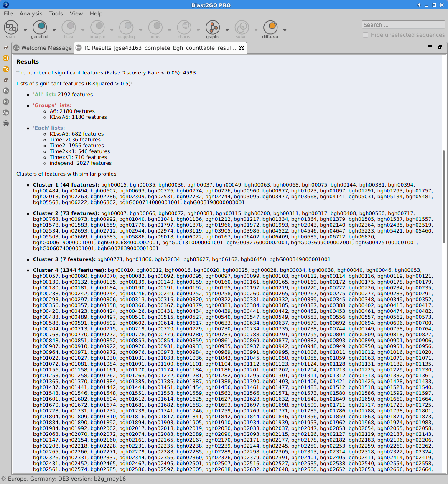Open the select dropdown arrow
The image size is (448, 484).
(x=256, y=30)
